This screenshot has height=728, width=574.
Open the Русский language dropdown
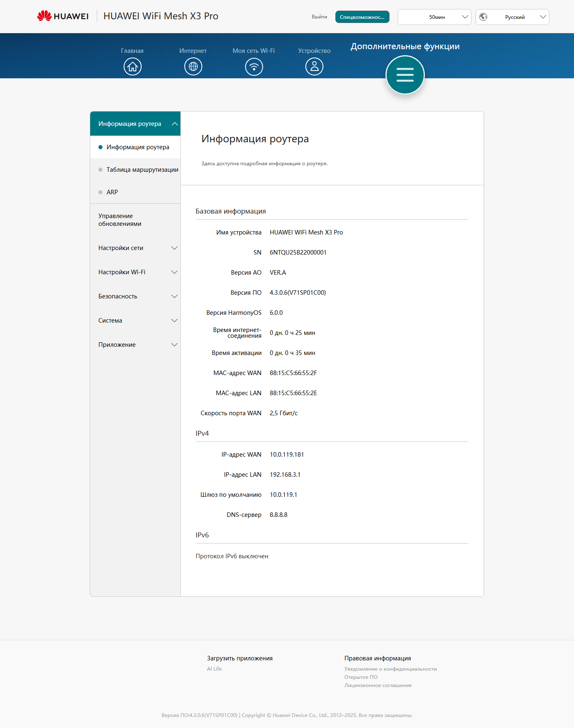pos(512,17)
